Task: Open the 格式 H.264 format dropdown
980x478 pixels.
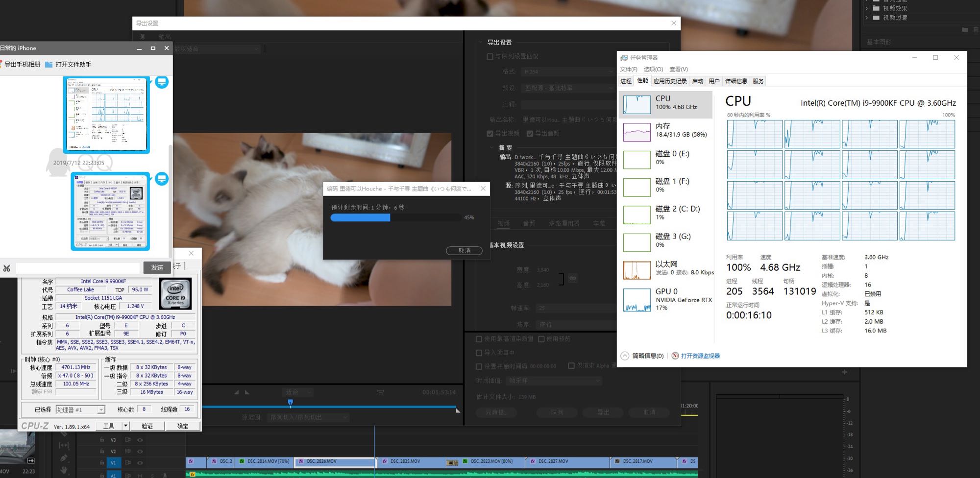Action: [568, 72]
